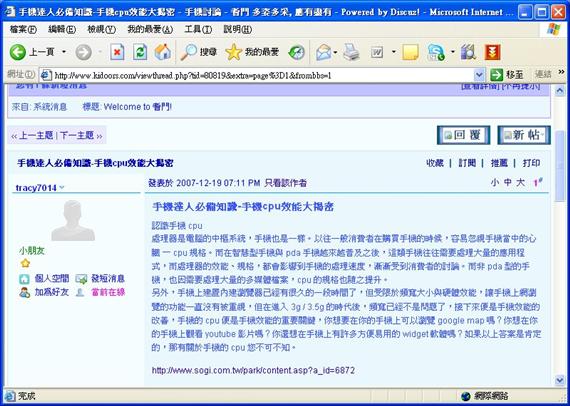Open the 我的最愛(A) menu
This screenshot has width=570, height=406.
coord(150,29)
